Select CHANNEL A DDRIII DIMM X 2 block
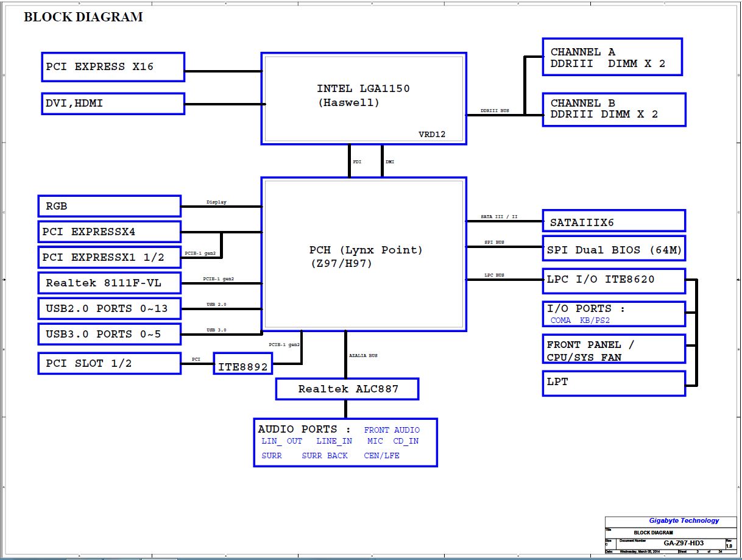The height and width of the screenshot is (560, 742). coord(612,57)
